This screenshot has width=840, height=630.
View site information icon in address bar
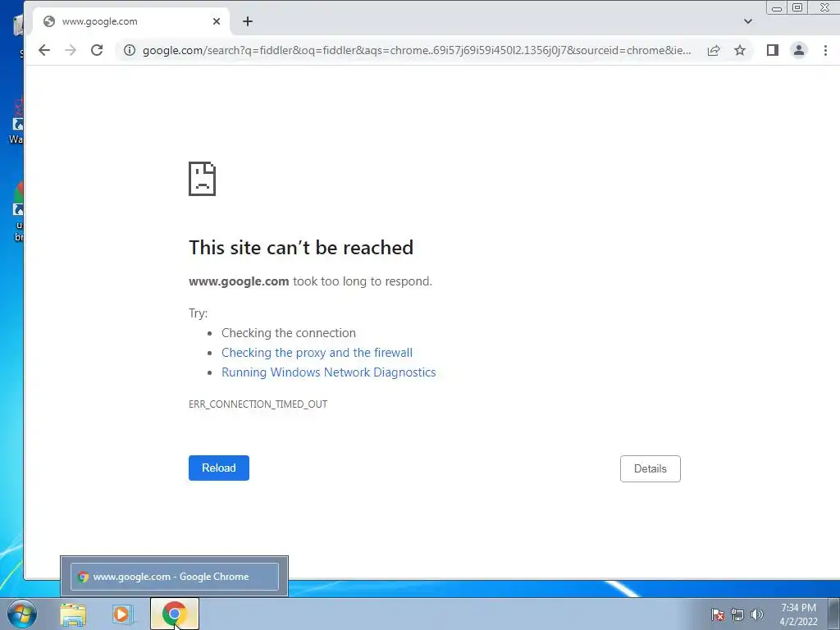(130, 50)
